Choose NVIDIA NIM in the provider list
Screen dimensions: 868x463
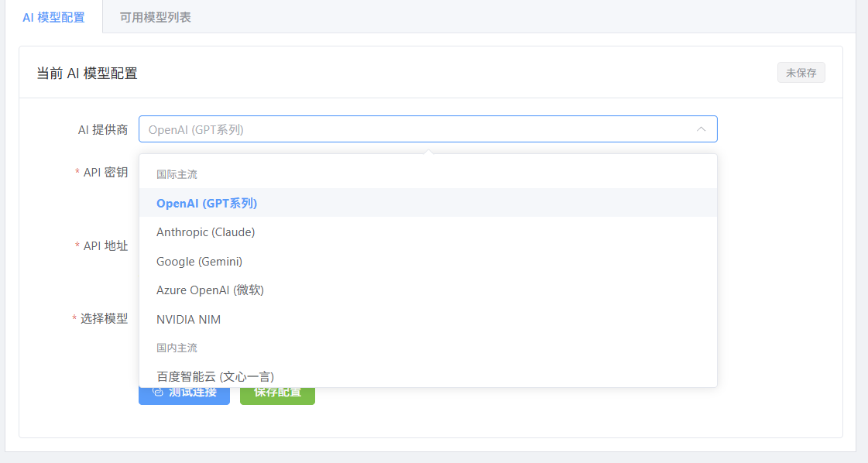(x=188, y=320)
